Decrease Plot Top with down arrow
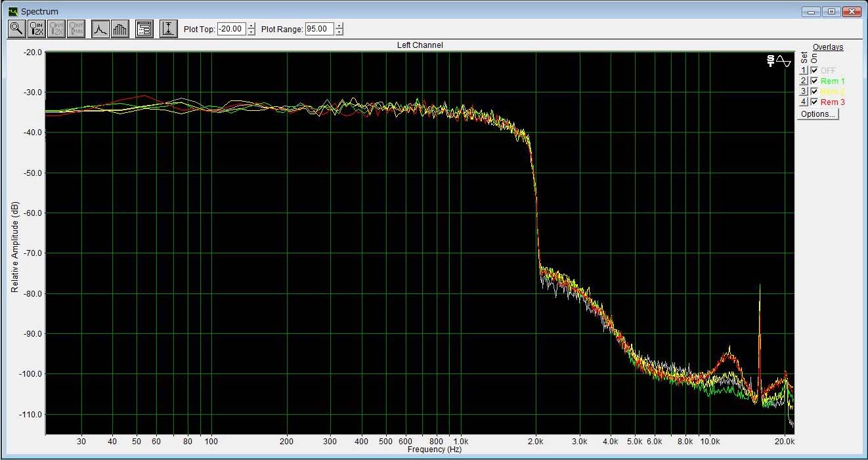 click(x=251, y=32)
